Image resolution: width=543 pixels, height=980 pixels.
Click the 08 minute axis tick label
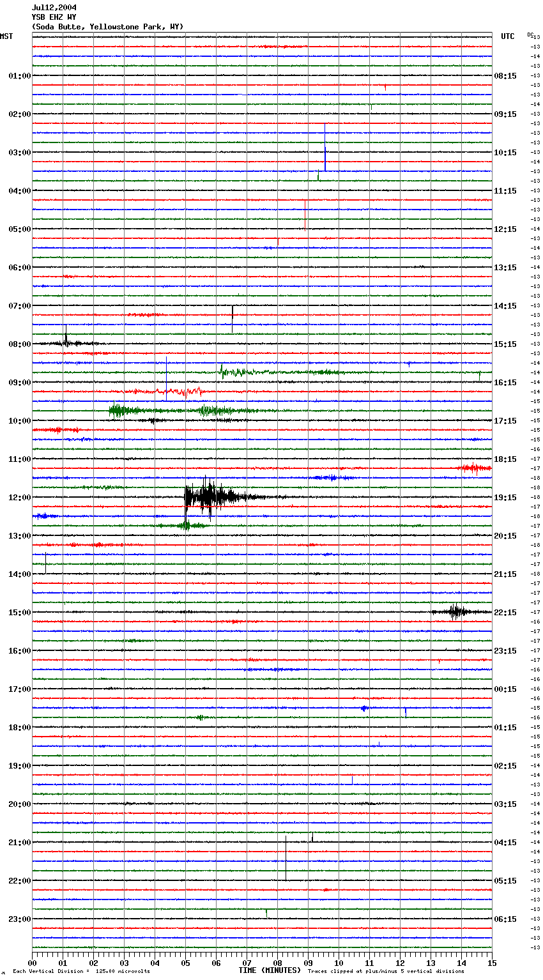pos(278,963)
